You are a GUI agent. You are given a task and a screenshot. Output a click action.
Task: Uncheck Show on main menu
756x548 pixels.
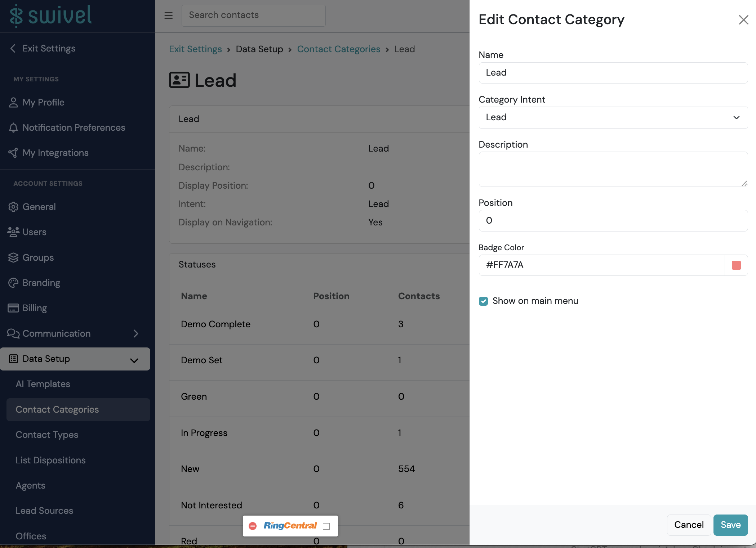pos(483,301)
